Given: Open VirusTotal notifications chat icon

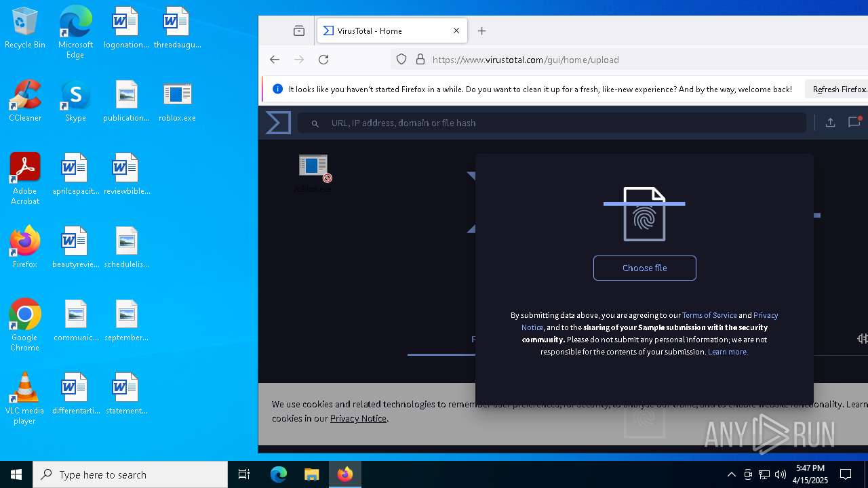Looking at the screenshot, I should coord(854,122).
